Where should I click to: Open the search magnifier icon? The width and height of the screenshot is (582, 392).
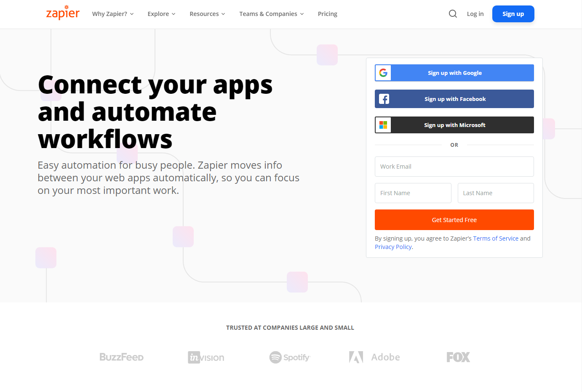pyautogui.click(x=453, y=14)
